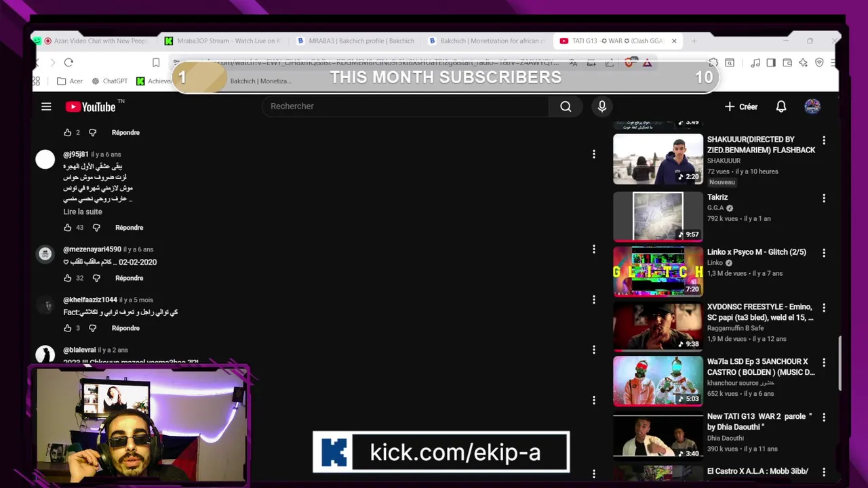Open more options for Linko Glitch video
Screen dimensions: 868x488
824,253
